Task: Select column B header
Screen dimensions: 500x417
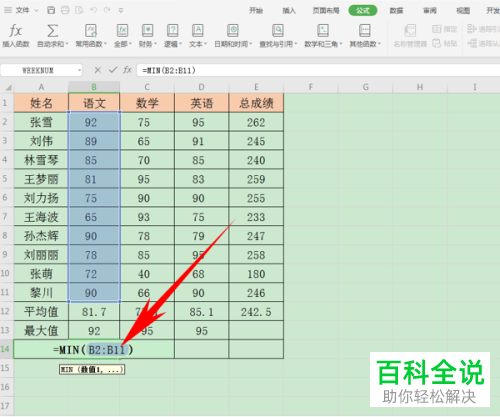Action: [x=94, y=87]
